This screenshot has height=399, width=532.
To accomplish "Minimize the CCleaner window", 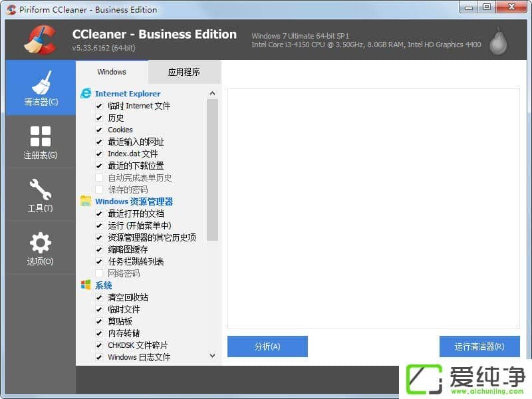I will pyautogui.click(x=469, y=7).
